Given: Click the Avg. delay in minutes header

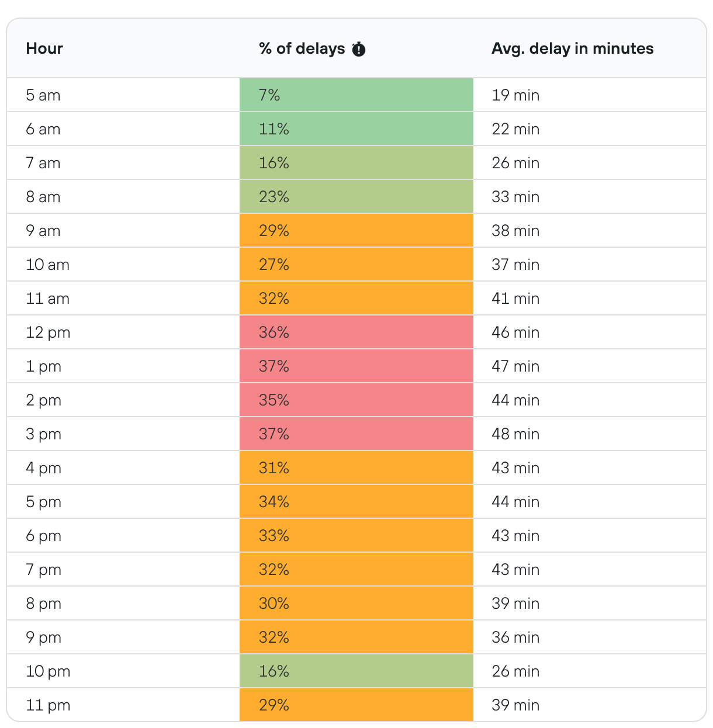Looking at the screenshot, I should [x=572, y=48].
